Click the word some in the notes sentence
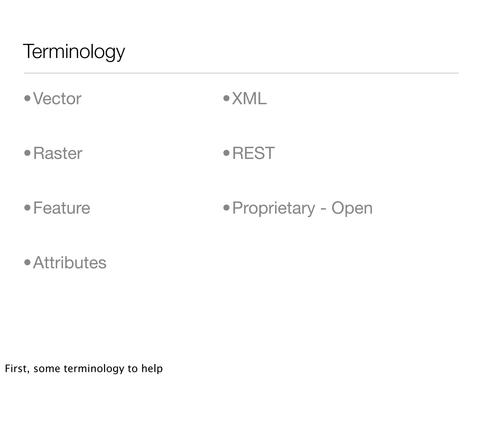 pyautogui.click(x=47, y=369)
